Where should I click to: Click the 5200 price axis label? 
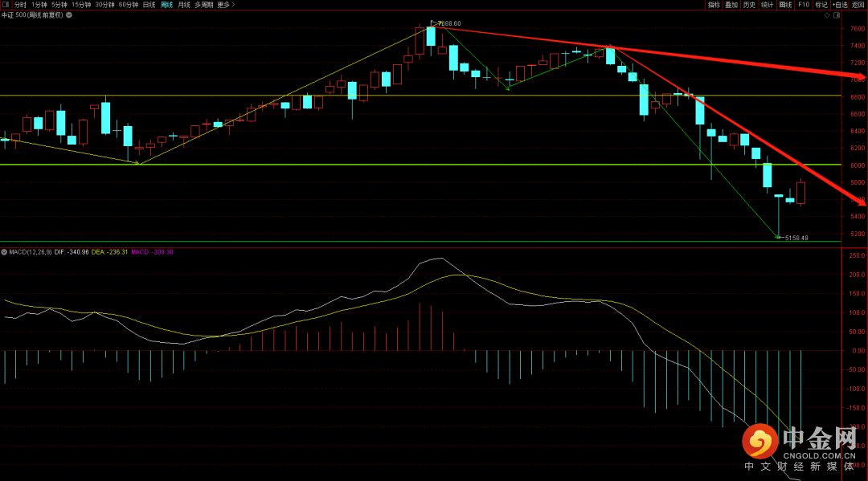pos(858,234)
